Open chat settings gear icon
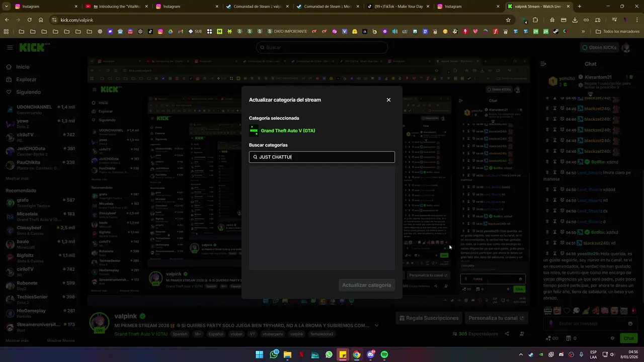Image resolution: width=644 pixels, height=362 pixels. click(612, 338)
